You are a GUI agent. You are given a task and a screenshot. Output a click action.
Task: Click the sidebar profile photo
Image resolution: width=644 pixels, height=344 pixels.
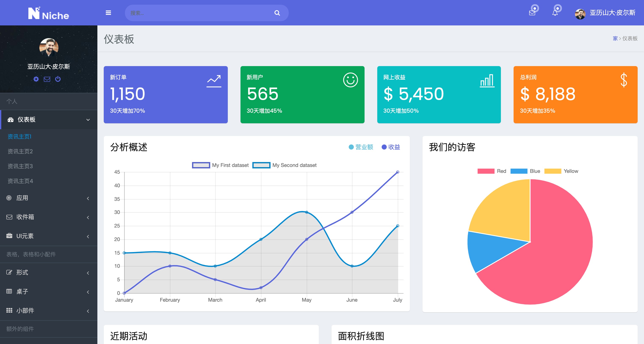(x=49, y=47)
